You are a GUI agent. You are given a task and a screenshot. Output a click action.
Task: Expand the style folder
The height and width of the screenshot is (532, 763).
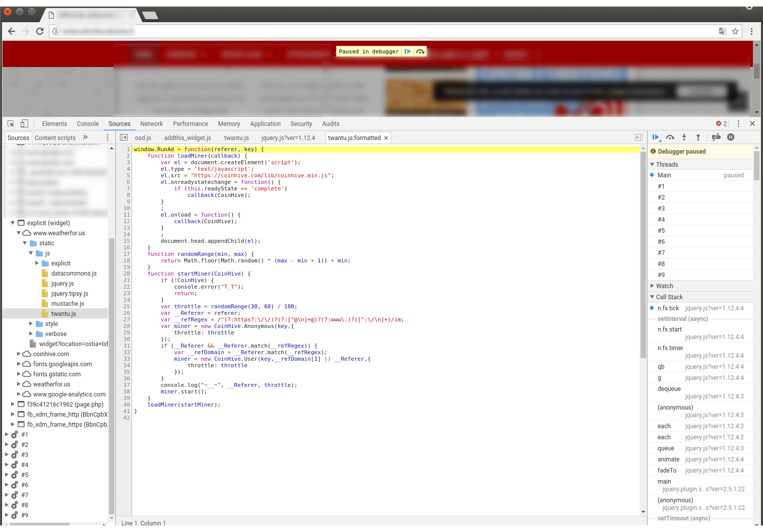tap(31, 323)
